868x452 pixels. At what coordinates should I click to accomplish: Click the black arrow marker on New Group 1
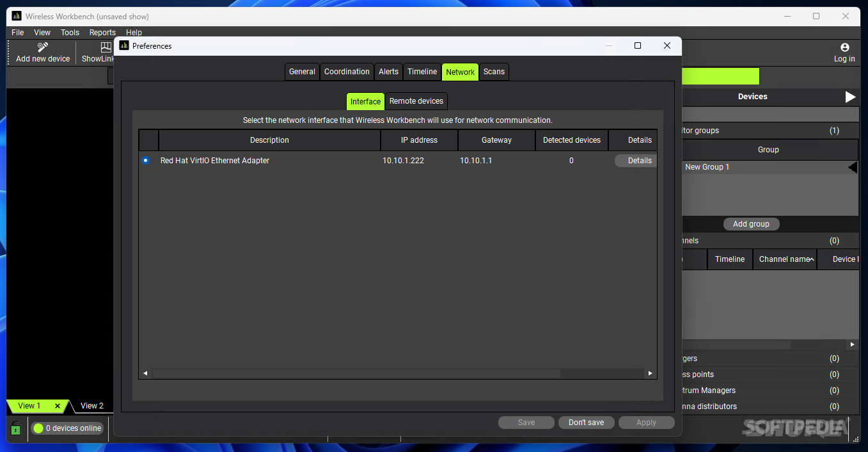click(x=853, y=167)
